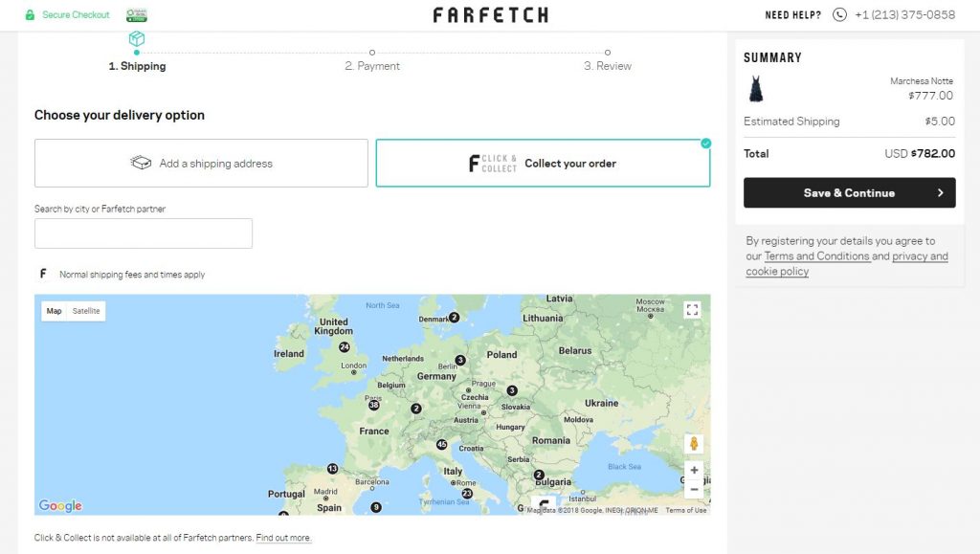980x554 pixels.
Task: Switch map view to Map
Action: click(x=55, y=311)
